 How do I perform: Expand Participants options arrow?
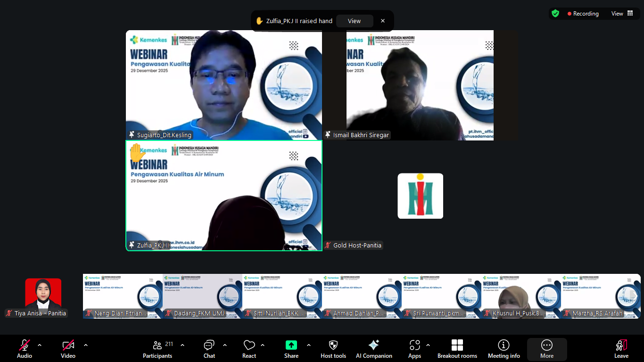182,345
